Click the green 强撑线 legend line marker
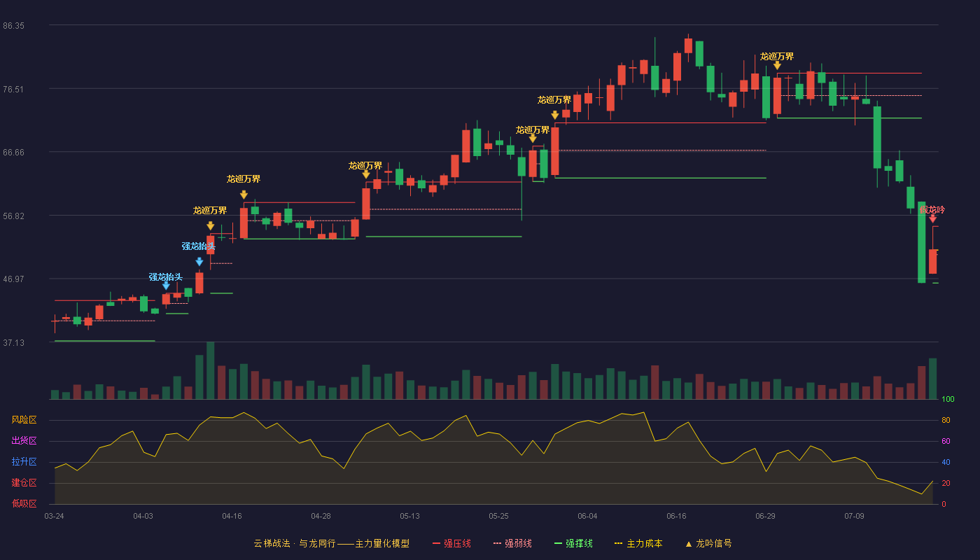Screen dimensions: 980x560 pos(558,543)
